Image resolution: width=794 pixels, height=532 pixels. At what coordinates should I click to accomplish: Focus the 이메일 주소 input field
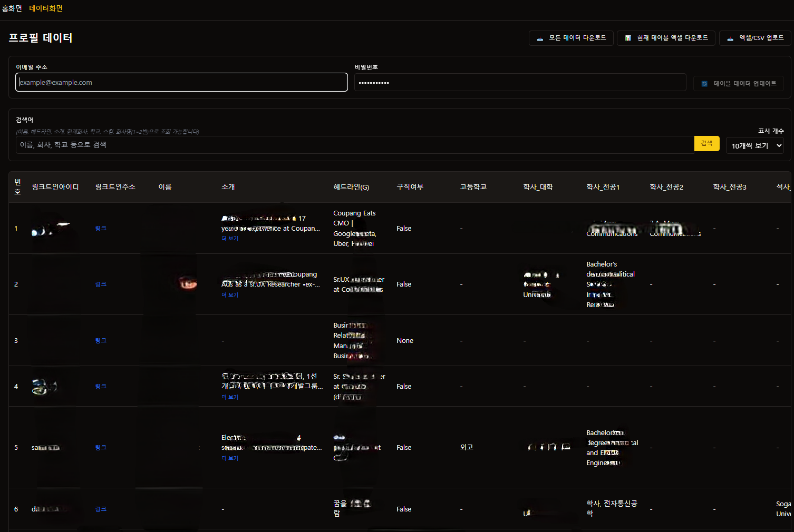[181, 83]
